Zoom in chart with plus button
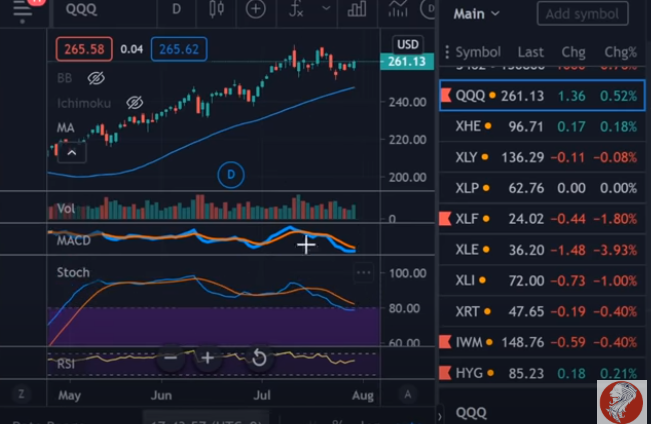 [x=207, y=358]
